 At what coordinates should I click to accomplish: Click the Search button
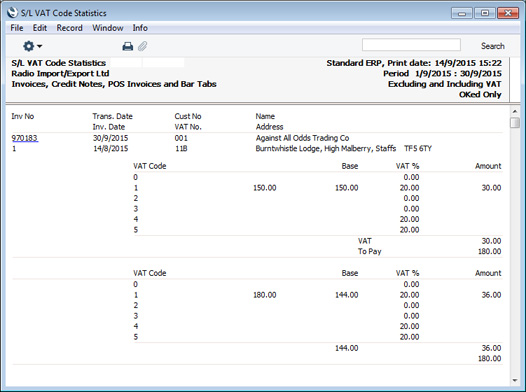coord(492,46)
